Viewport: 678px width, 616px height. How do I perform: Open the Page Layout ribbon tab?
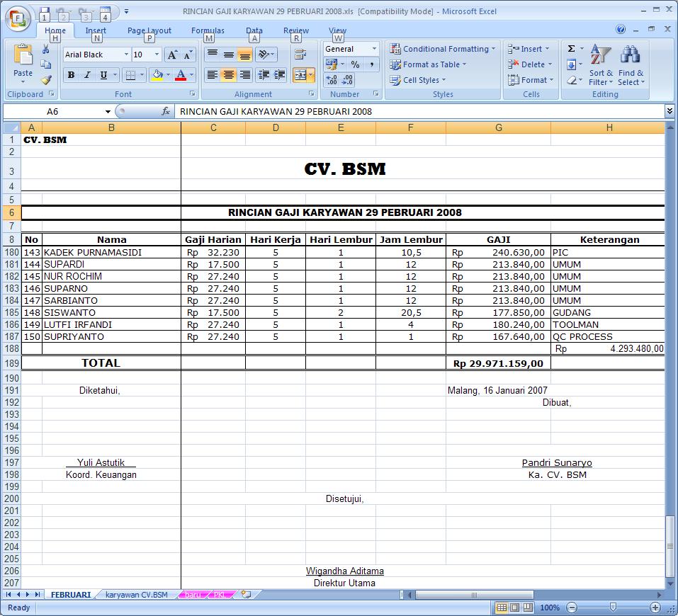pos(149,30)
